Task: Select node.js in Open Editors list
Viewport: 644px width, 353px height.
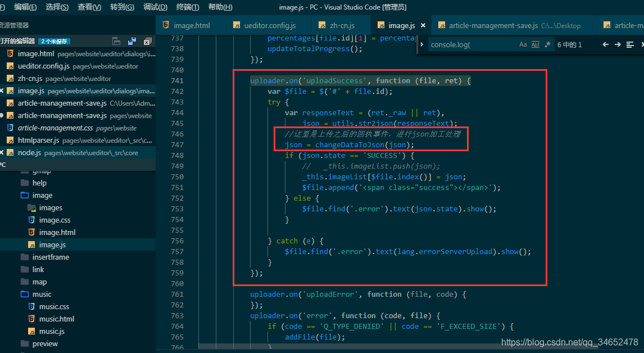Action: [78, 152]
